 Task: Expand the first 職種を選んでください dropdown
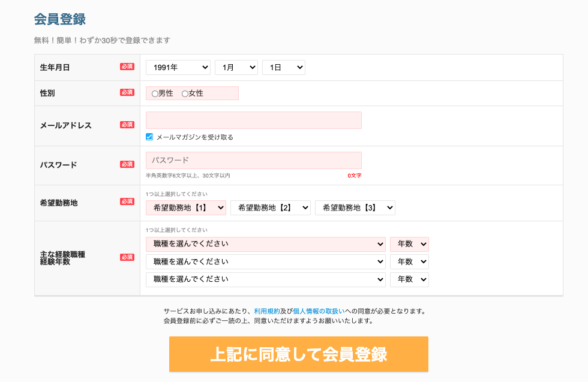(266, 244)
